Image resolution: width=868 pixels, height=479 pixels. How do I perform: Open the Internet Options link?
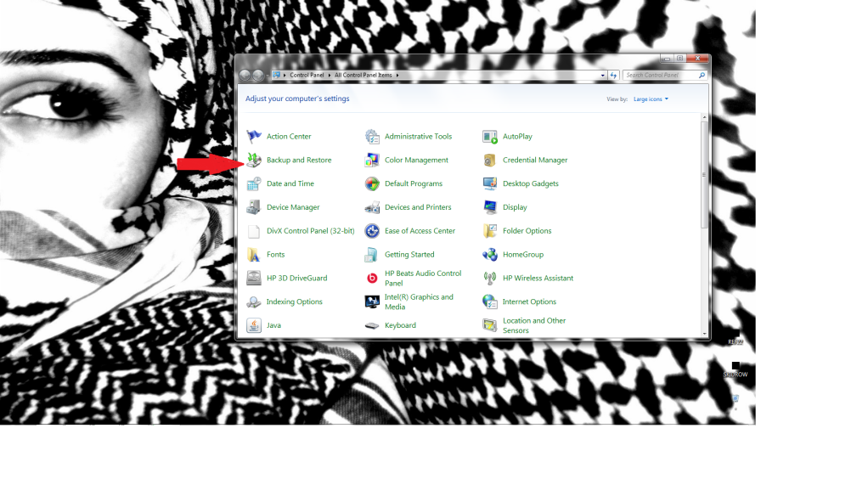pos(529,301)
